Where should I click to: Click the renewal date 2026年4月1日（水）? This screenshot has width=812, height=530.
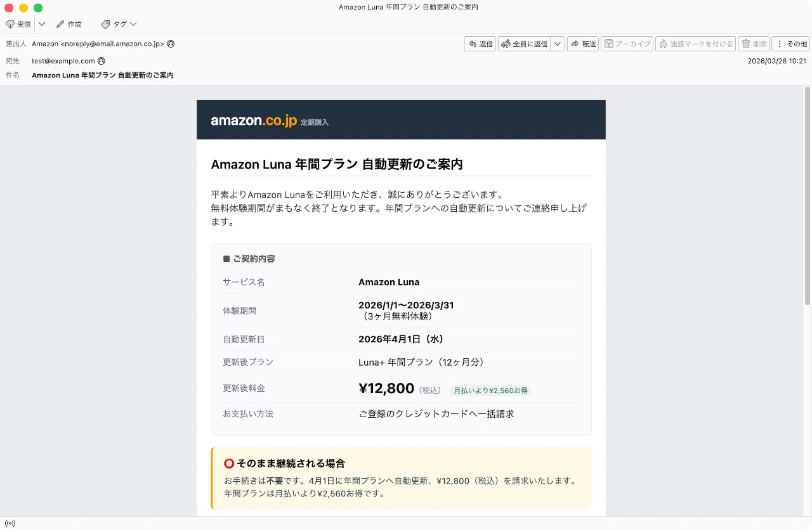[401, 339]
